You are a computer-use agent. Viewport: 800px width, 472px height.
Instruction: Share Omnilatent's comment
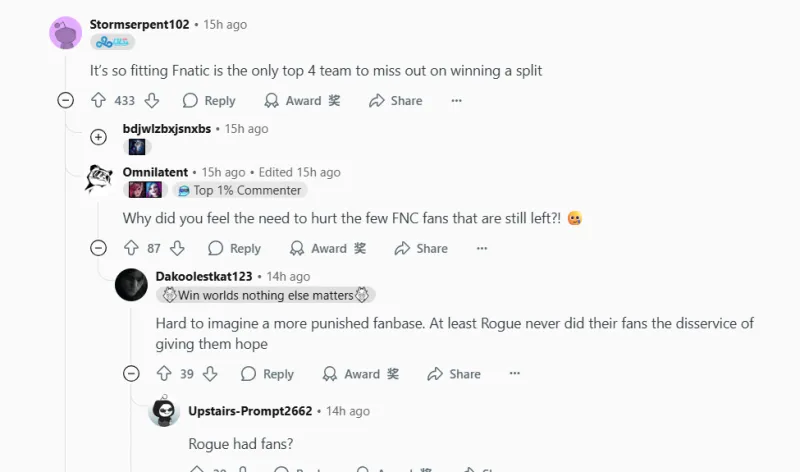418,248
